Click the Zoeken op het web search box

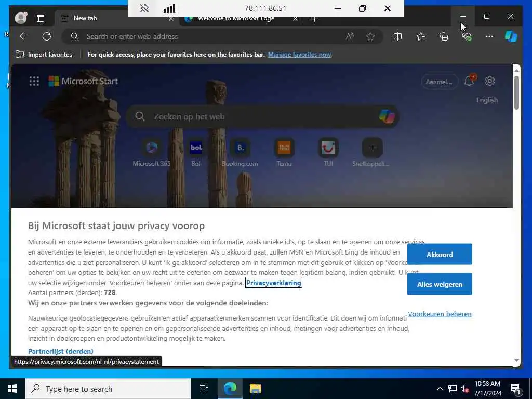click(x=262, y=117)
